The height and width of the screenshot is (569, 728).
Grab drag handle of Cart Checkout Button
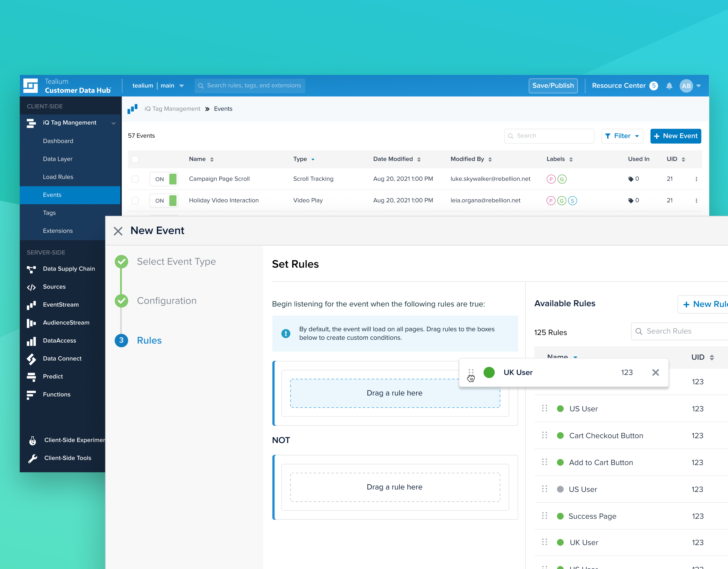pyautogui.click(x=545, y=436)
